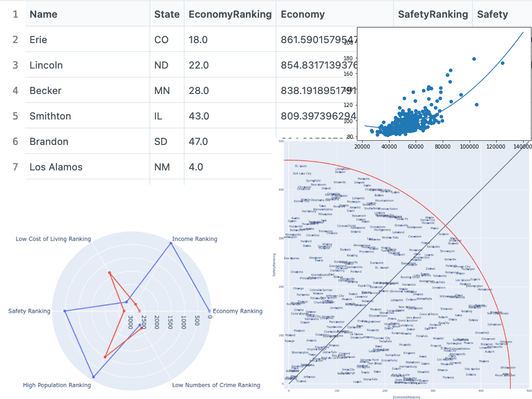Select the IL state cell for Smithton
The height and width of the screenshot is (399, 532).
159,116
